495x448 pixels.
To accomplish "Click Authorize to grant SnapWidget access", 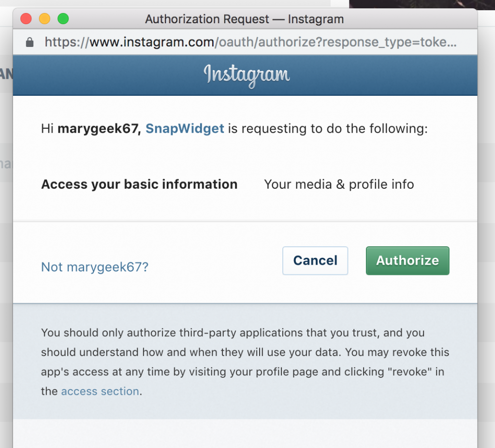I will click(408, 261).
